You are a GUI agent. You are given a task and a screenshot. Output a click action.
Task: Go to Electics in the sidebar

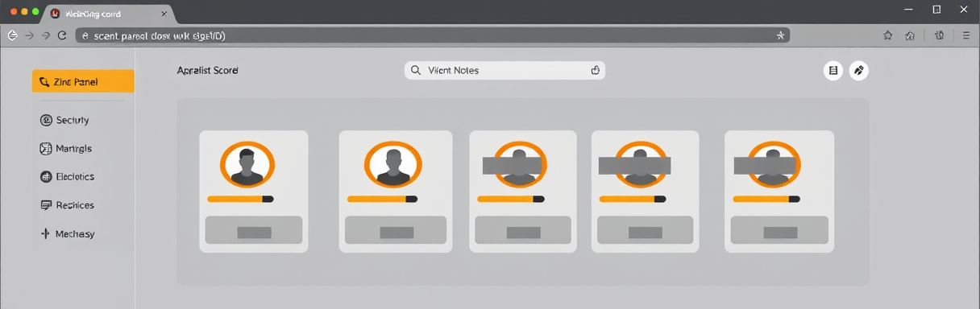coord(67,177)
